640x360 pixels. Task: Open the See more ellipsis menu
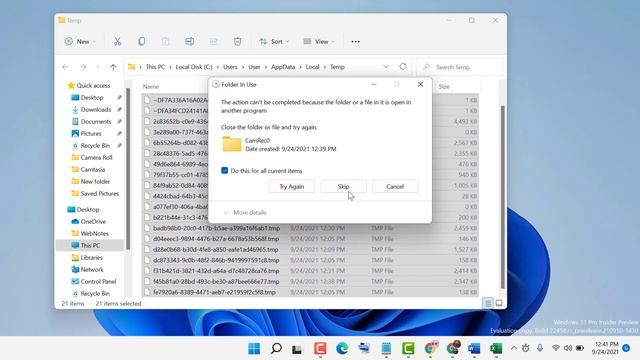(356, 42)
